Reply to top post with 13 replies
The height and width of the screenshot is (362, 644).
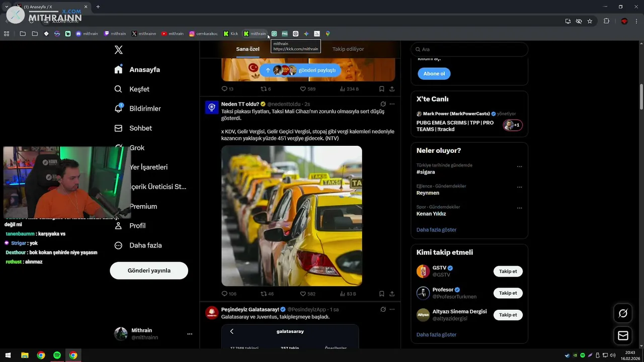point(227,89)
